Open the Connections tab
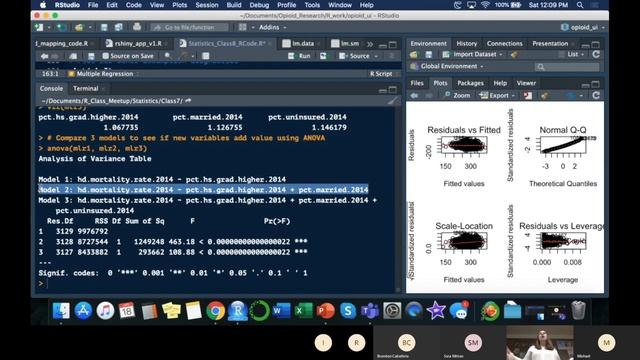 (504, 43)
